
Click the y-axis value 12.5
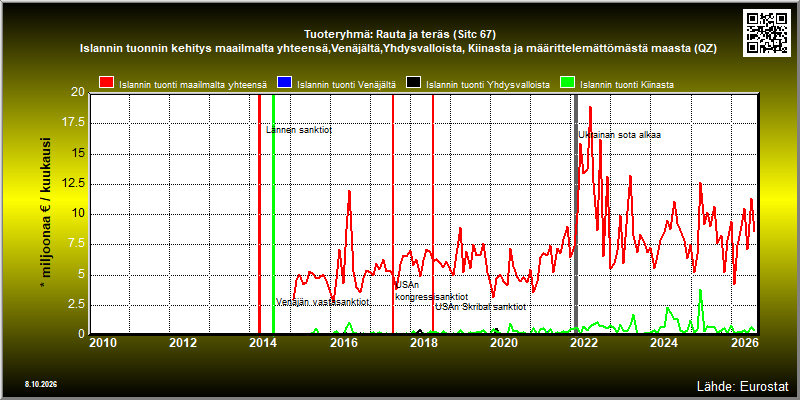tap(73, 183)
